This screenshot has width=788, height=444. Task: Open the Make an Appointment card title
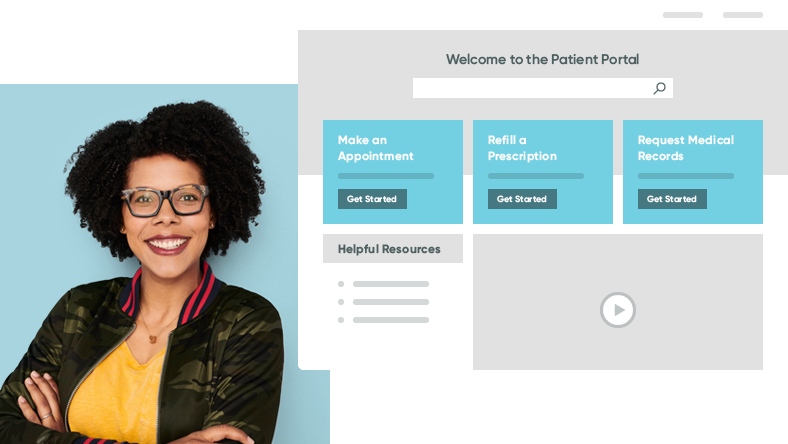click(375, 148)
